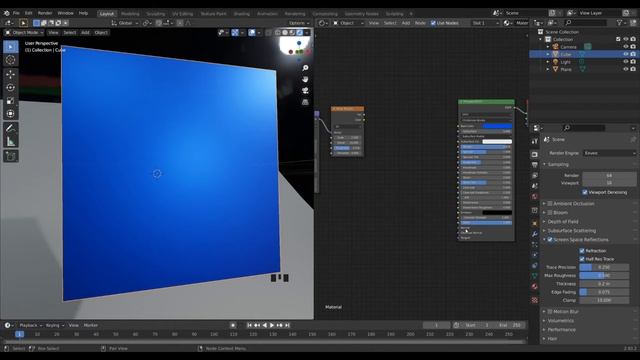Image resolution: width=640 pixels, height=360 pixels.
Task: Open the Object Mode dropdown
Action: (24, 32)
